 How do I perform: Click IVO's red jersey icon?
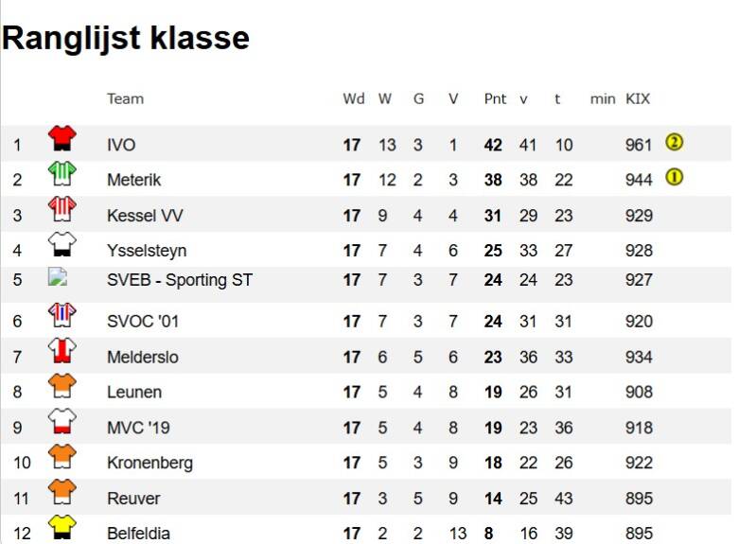point(62,140)
